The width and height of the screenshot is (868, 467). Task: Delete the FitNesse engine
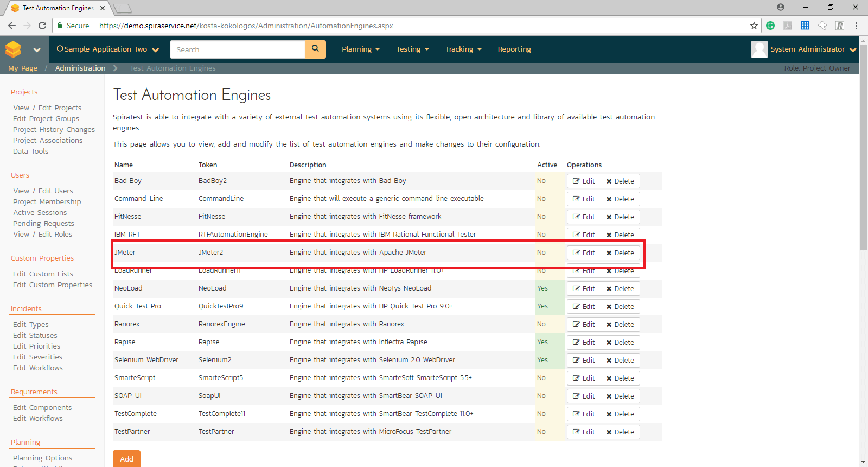(x=620, y=217)
